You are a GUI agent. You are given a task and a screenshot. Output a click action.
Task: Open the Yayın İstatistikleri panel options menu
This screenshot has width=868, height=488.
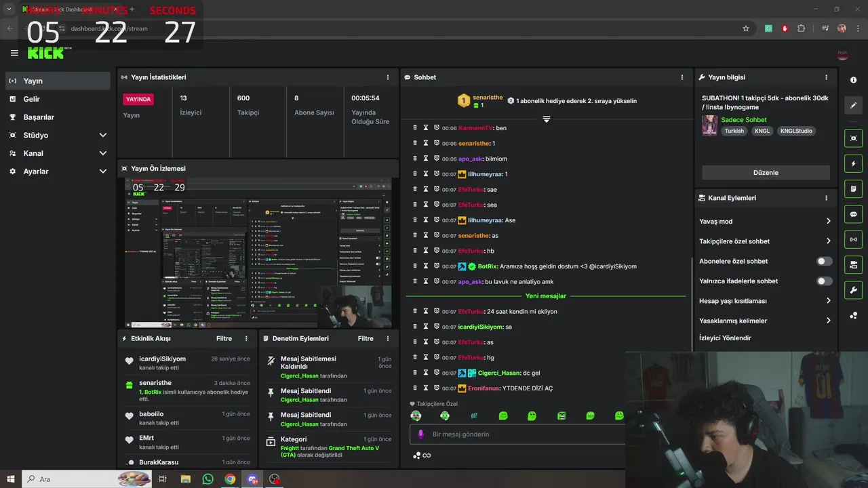pos(388,77)
